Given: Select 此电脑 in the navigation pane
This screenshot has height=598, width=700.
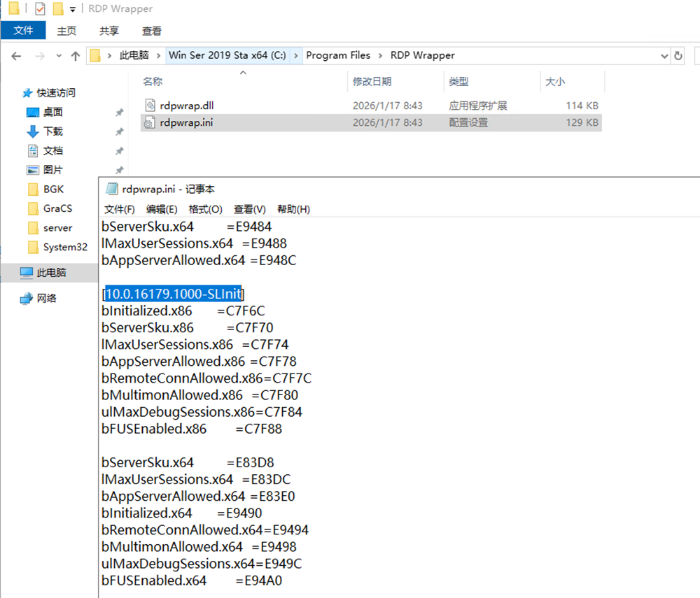Looking at the screenshot, I should pyautogui.click(x=51, y=273).
